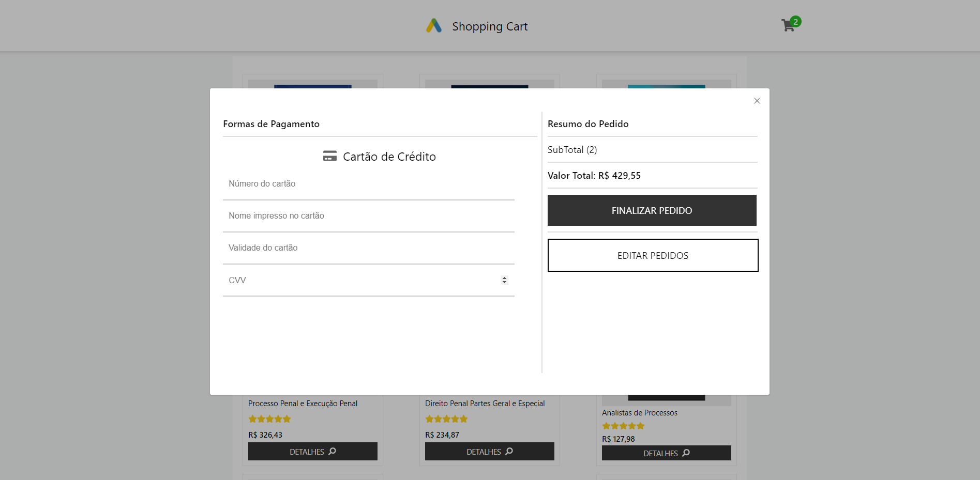
Task: Click the colorful logo beside Shopping Cart
Action: pos(434,26)
